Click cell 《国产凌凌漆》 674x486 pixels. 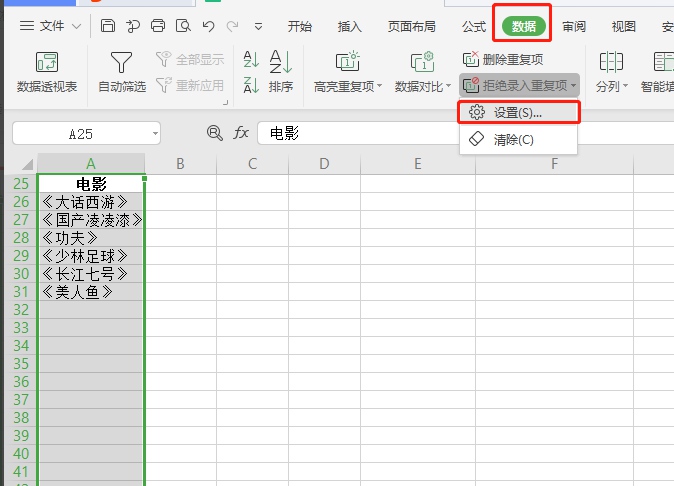(x=91, y=220)
